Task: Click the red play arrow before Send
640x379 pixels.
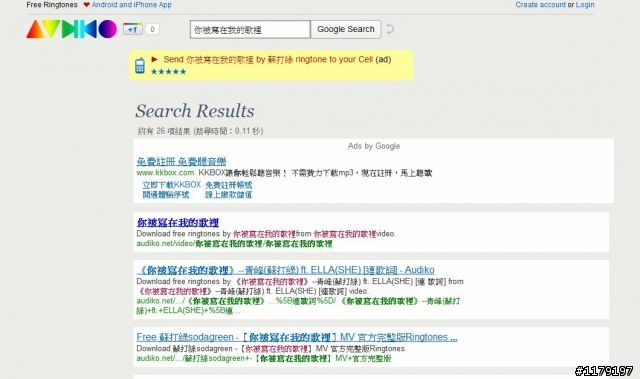Action: click(x=154, y=59)
